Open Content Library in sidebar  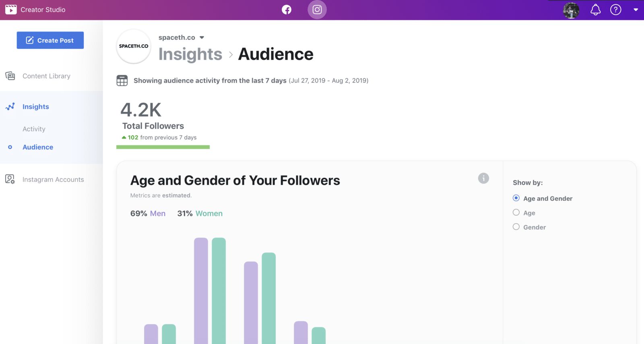click(x=46, y=76)
